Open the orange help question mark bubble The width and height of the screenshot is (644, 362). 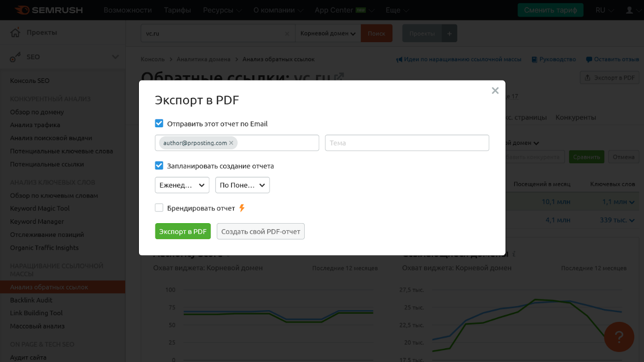click(619, 337)
